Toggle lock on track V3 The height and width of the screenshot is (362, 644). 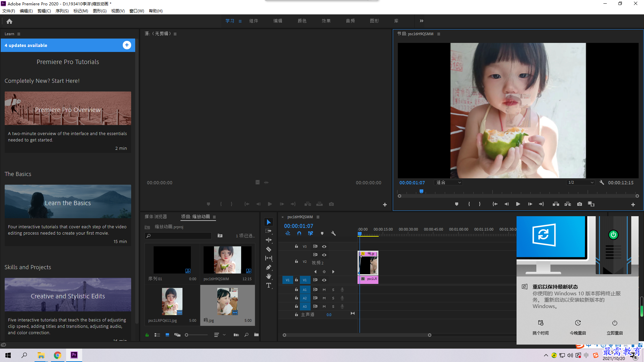297,246
